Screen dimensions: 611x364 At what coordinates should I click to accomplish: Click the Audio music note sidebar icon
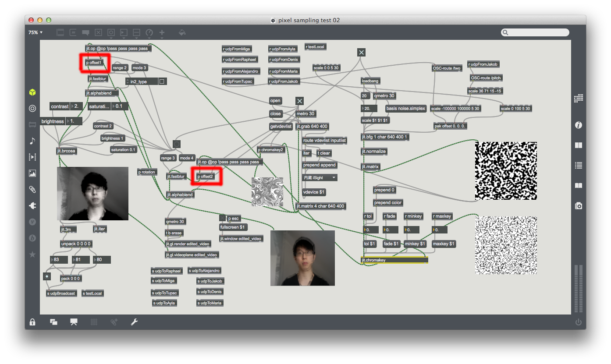pos(32,141)
